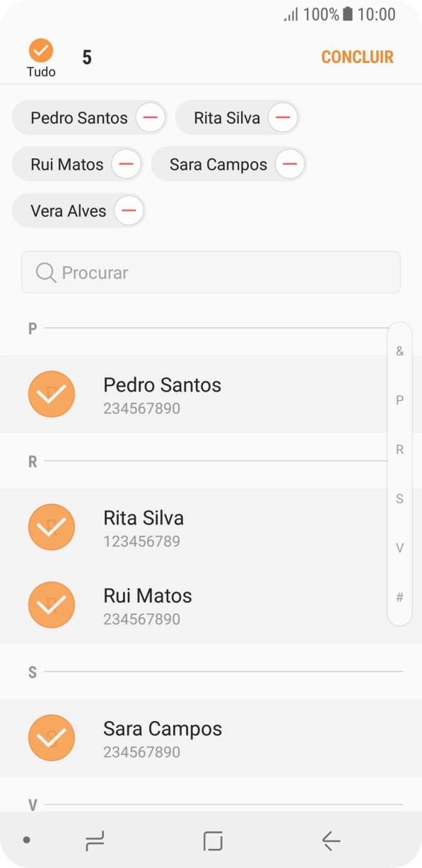
Task: Jump to the # section in index
Action: pos(399,597)
